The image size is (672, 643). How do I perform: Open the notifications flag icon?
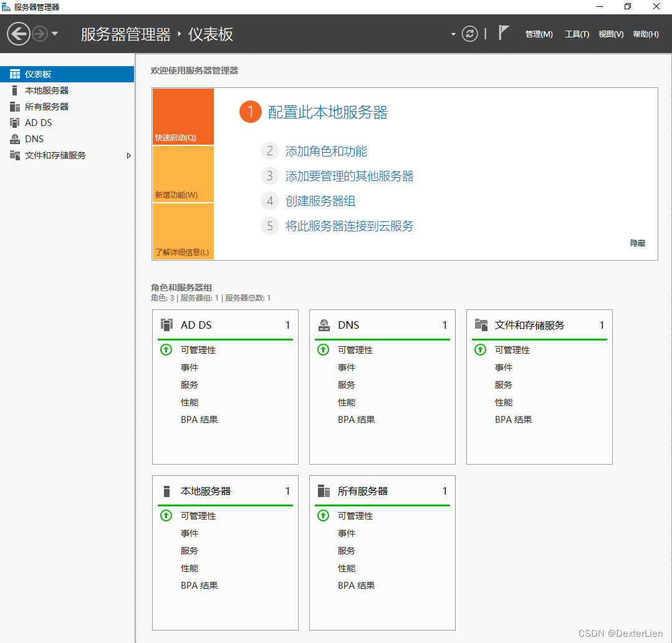click(x=504, y=31)
